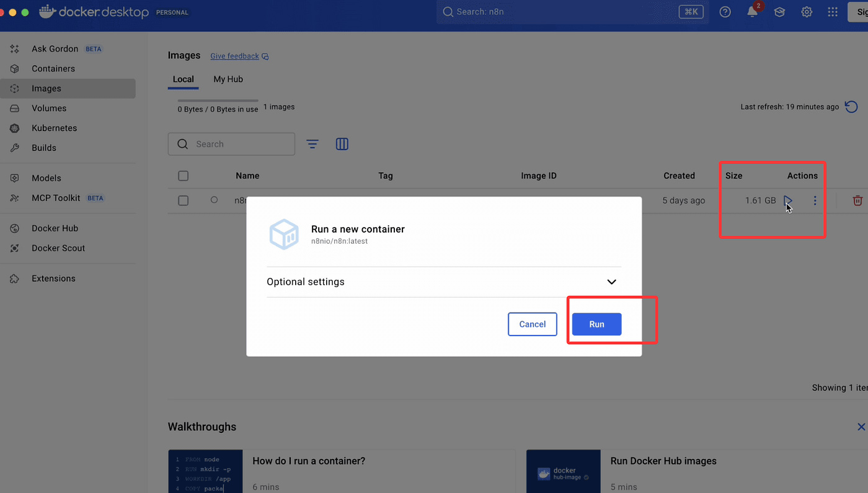868x493 pixels.
Task: Click the images Search input field
Action: tap(242, 144)
